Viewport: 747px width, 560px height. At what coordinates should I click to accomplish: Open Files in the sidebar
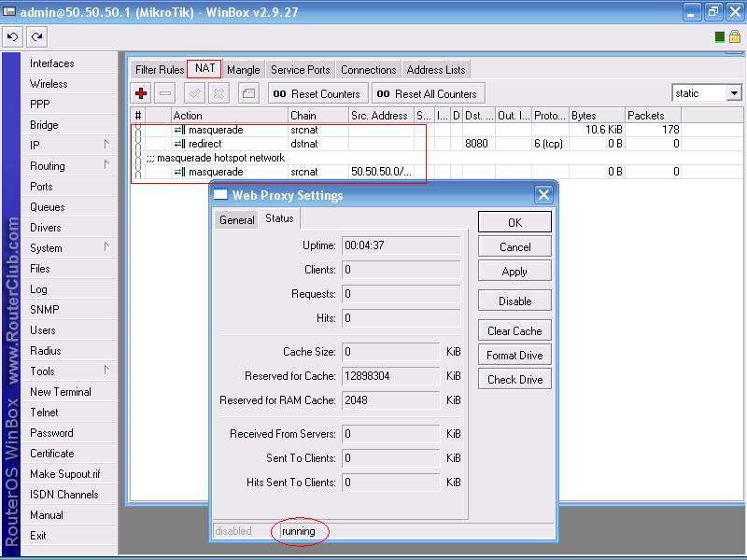click(x=69, y=268)
